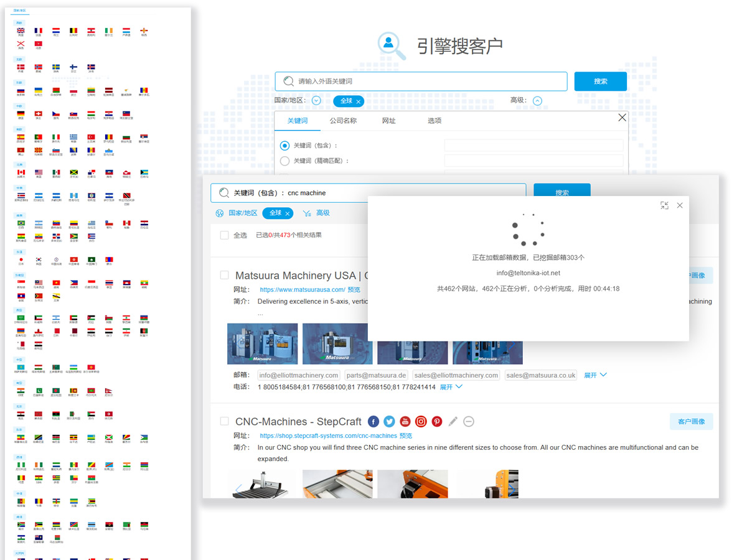Open StepCraft's Twitter icon
This screenshot has width=747, height=560.
(390, 421)
